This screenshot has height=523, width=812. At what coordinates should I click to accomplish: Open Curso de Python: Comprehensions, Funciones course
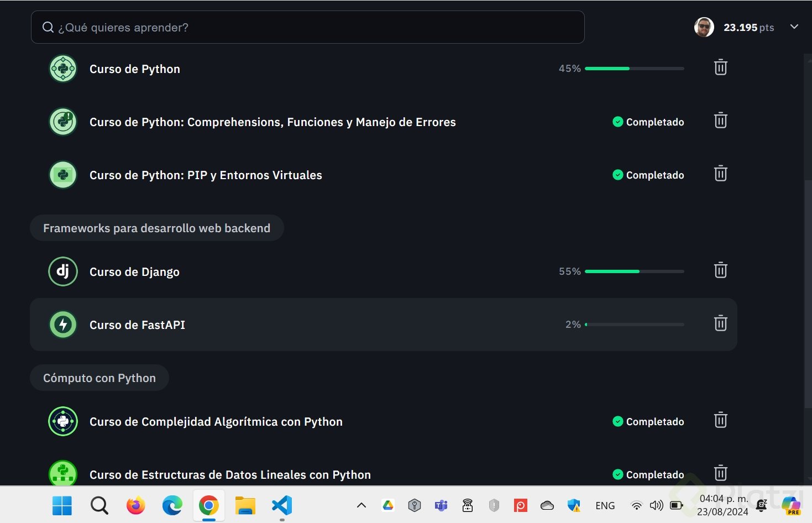(273, 122)
